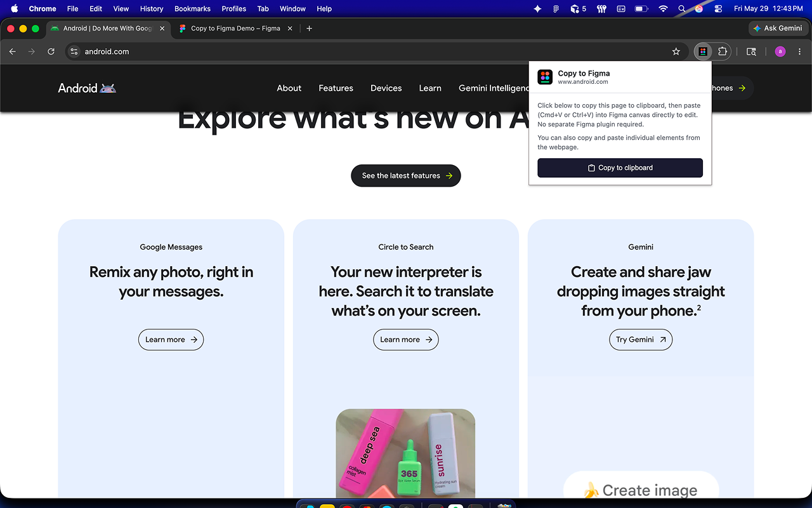812x508 pixels.
Task: Click the skincare products photo thumbnail
Action: [x=405, y=453]
